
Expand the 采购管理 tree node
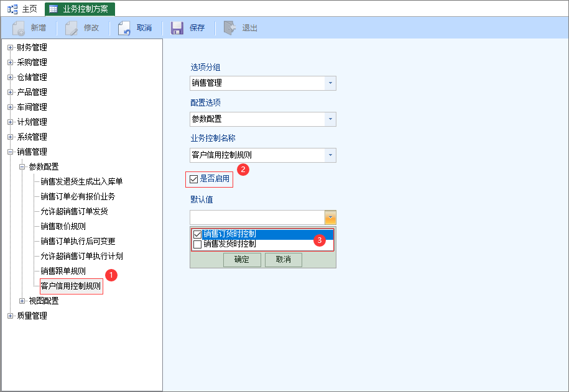pos(10,62)
